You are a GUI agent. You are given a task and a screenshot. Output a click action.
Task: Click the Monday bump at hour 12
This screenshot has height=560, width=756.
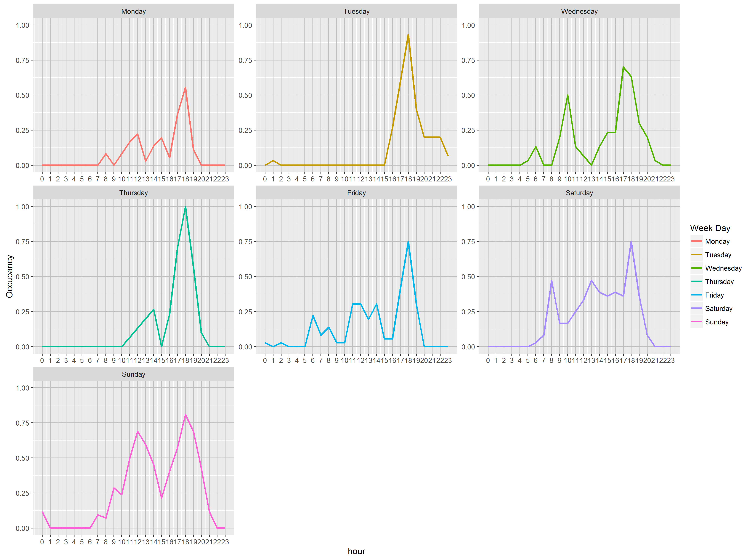coord(138,134)
